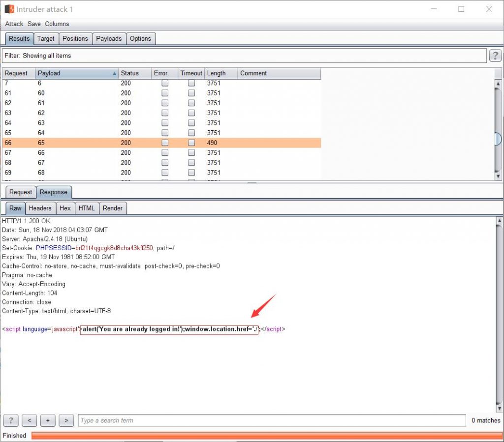The width and height of the screenshot is (504, 442).
Task: Click the Finished status label
Action: pyautogui.click(x=14, y=436)
